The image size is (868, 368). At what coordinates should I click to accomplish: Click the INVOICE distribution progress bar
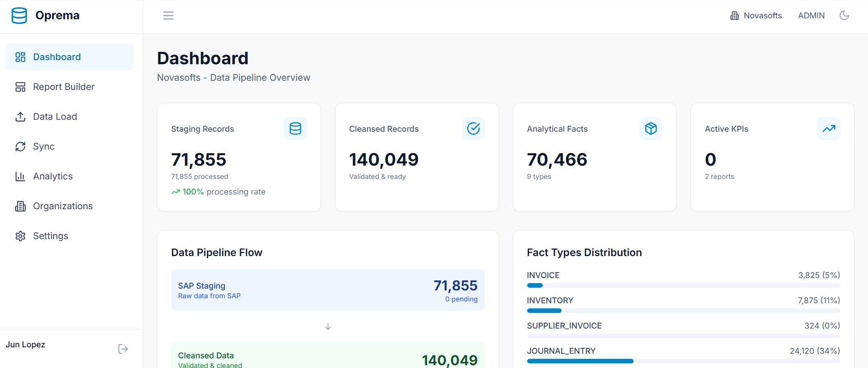pos(684,285)
